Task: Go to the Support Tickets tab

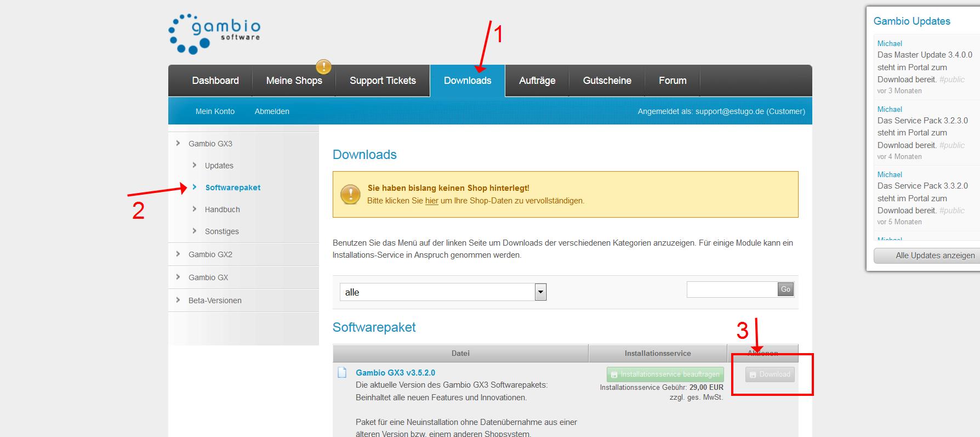Action: [383, 81]
